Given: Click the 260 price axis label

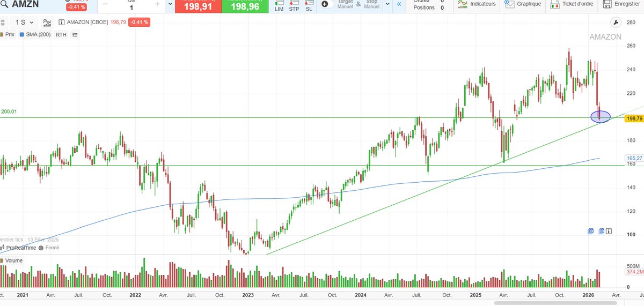Looking at the screenshot, I should pyautogui.click(x=631, y=46).
